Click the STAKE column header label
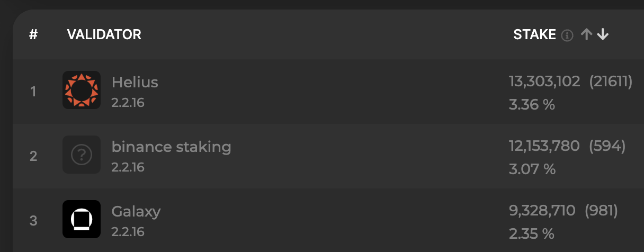 coord(534,35)
